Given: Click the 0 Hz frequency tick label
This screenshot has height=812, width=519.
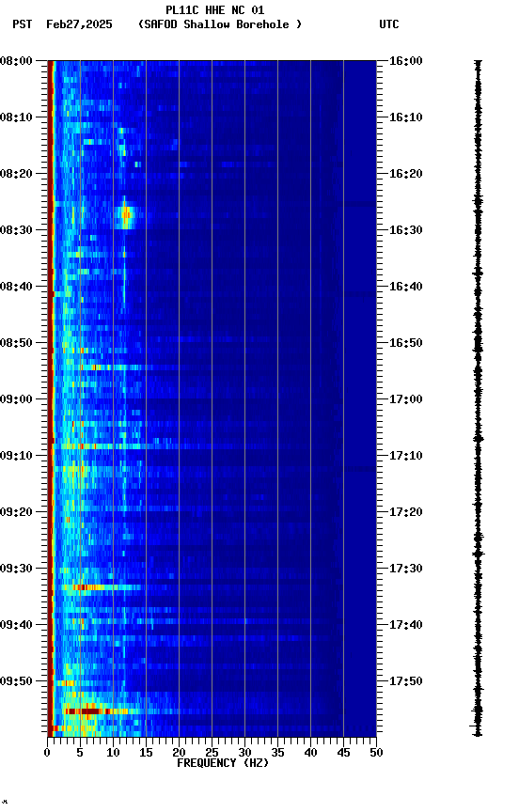Looking at the screenshot, I should pyautogui.click(x=48, y=754).
